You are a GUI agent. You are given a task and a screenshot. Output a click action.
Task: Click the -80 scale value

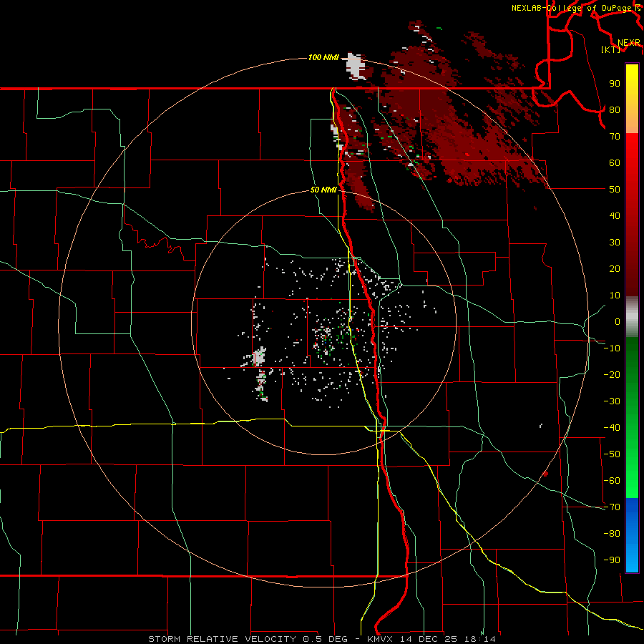point(612,534)
